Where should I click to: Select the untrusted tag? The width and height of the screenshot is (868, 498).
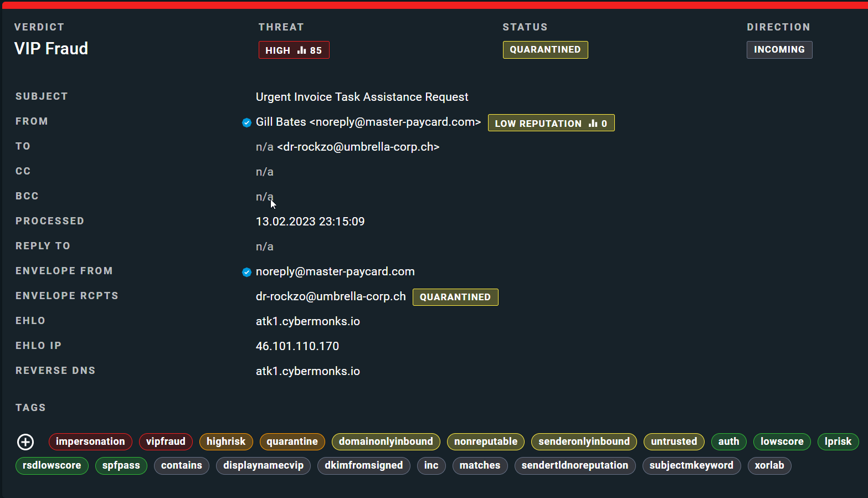click(674, 441)
